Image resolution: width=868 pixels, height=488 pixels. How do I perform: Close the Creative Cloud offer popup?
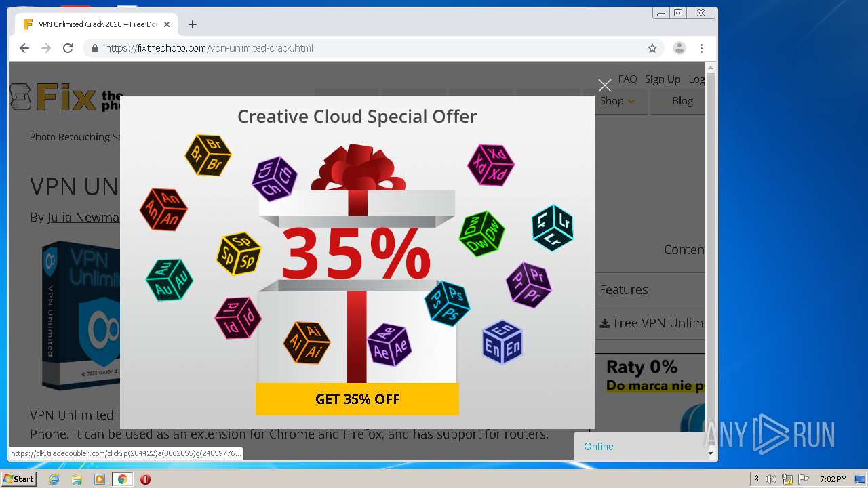coord(604,85)
